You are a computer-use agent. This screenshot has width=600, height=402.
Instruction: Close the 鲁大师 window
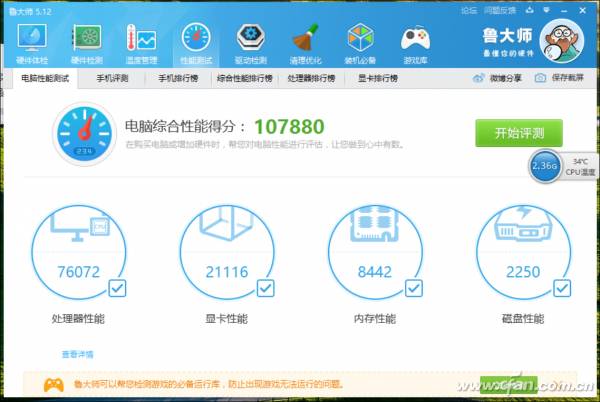(x=582, y=10)
